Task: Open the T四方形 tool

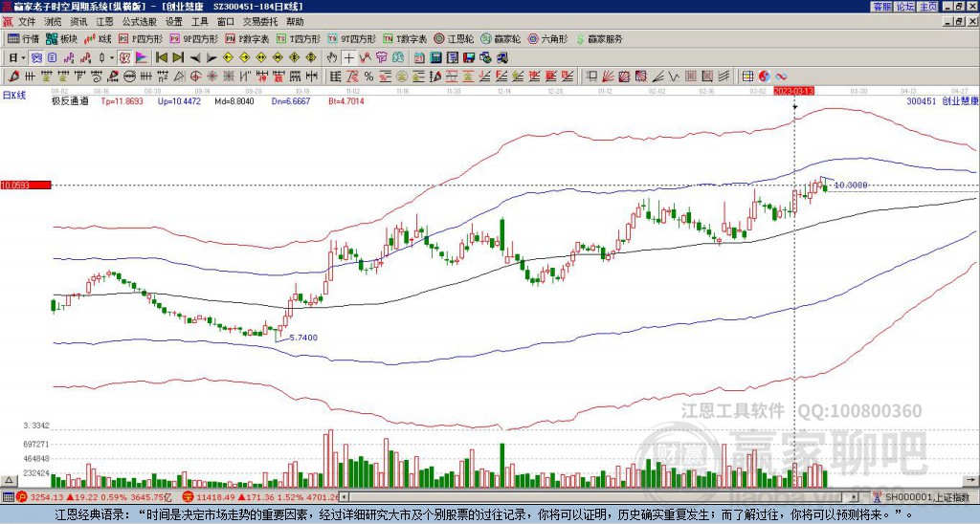Action: click(299, 38)
